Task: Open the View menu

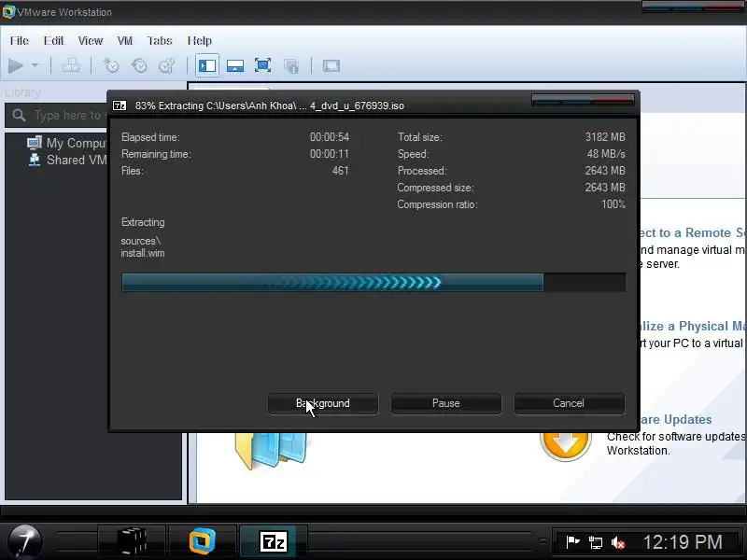Action: click(x=91, y=41)
